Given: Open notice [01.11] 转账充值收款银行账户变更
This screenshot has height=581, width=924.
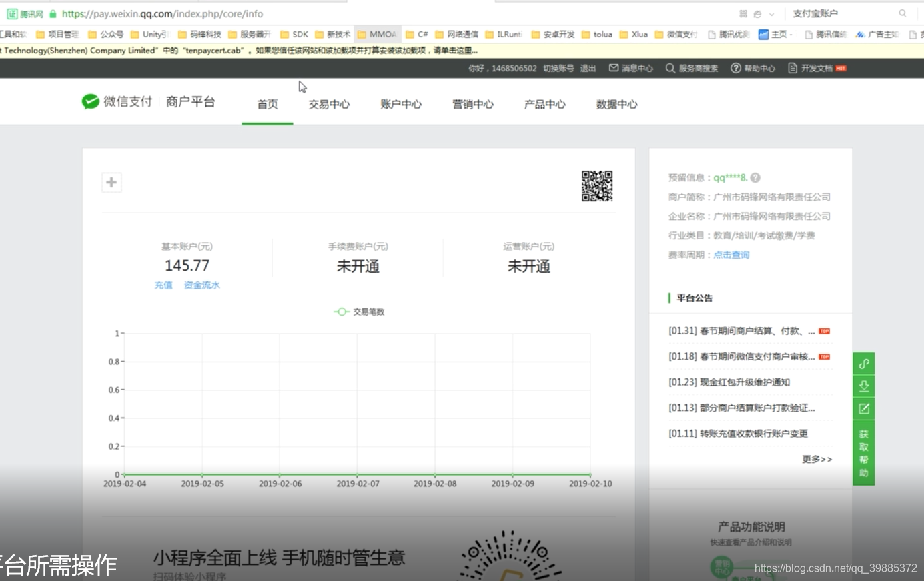Looking at the screenshot, I should (739, 433).
